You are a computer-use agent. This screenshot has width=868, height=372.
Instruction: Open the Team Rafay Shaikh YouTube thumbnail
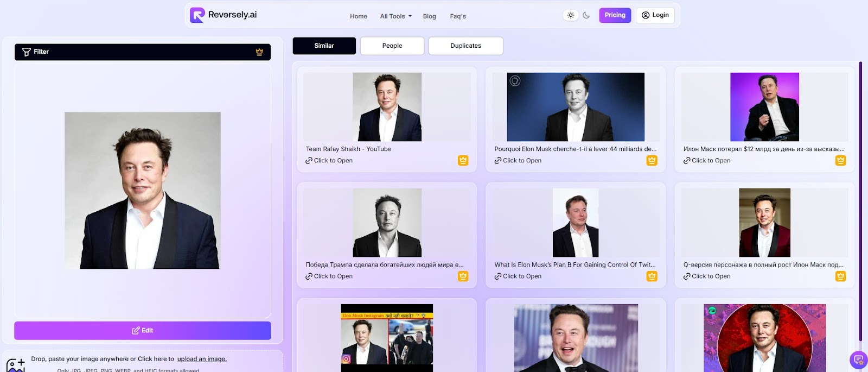click(x=387, y=107)
